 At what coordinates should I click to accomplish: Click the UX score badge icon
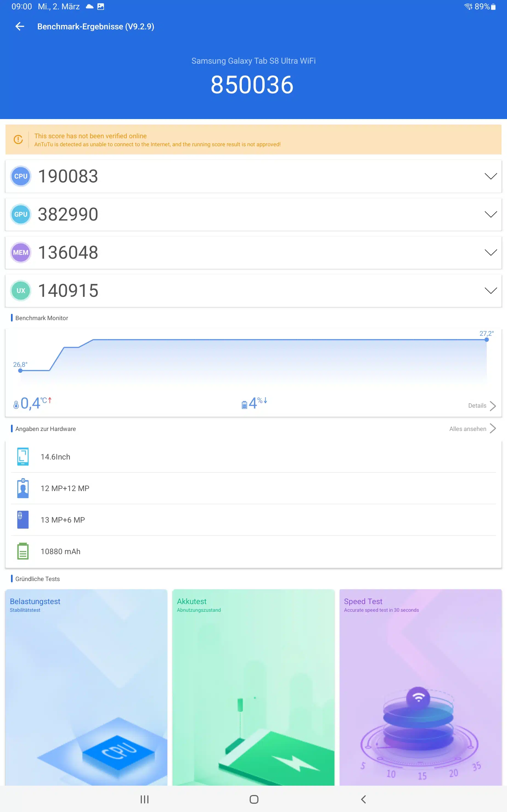click(x=21, y=290)
